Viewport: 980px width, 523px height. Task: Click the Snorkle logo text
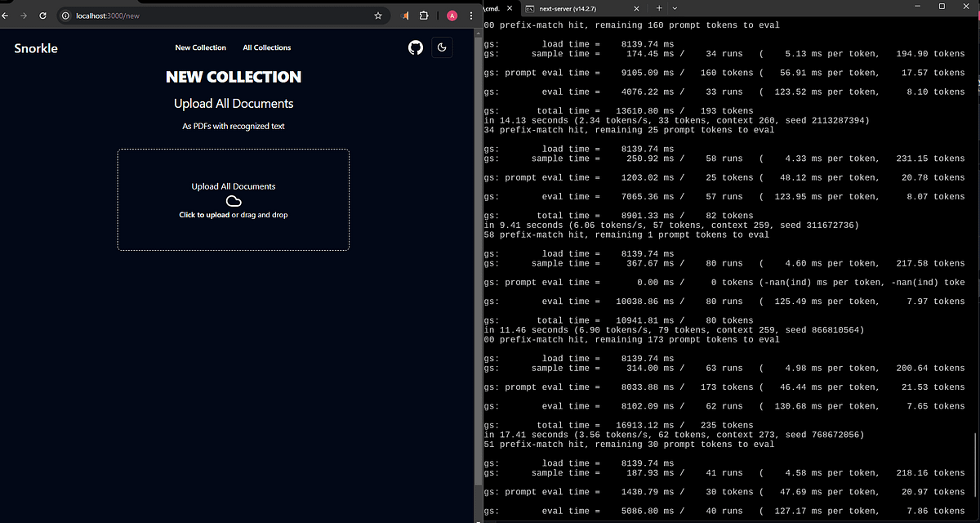point(36,48)
